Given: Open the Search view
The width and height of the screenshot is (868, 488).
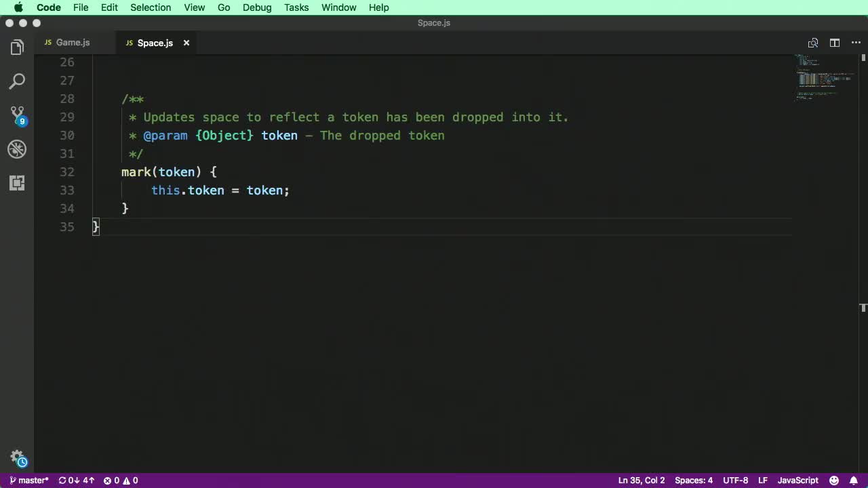Looking at the screenshot, I should coord(17,81).
